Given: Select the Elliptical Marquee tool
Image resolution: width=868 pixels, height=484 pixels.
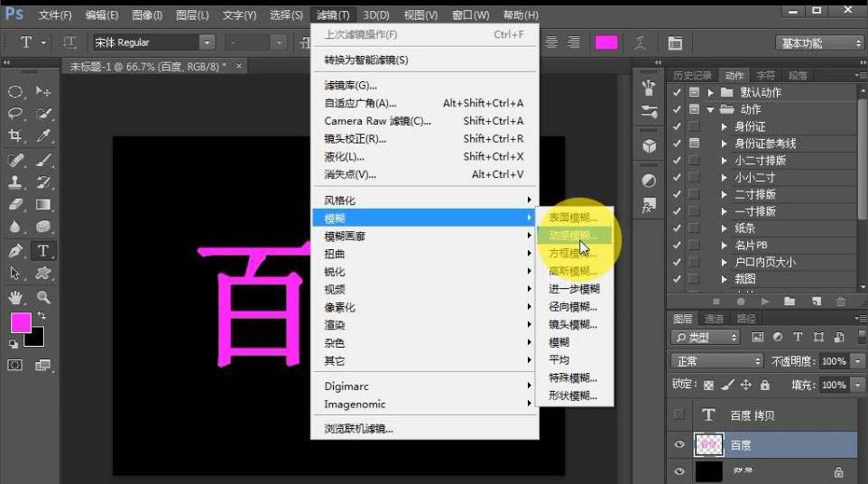Looking at the screenshot, I should click(15, 91).
